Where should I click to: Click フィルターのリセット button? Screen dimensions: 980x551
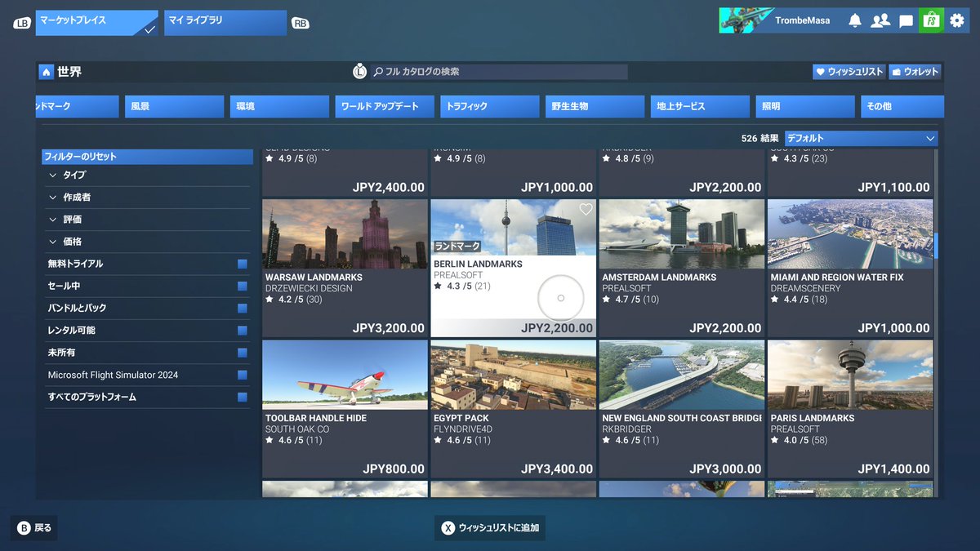[x=148, y=157]
